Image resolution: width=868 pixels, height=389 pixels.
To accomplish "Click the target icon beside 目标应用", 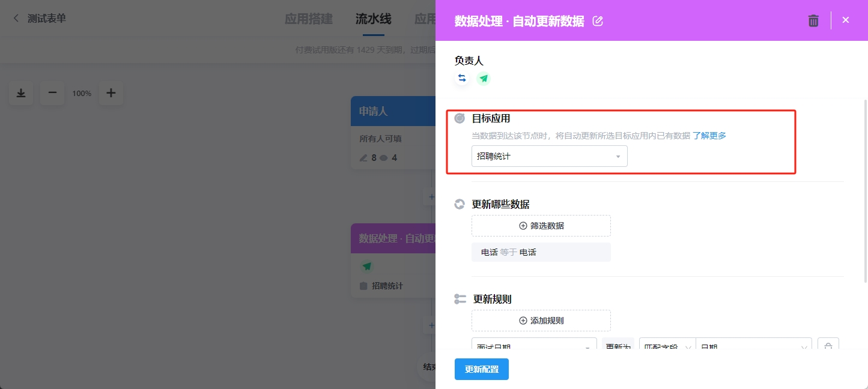I will (x=460, y=118).
